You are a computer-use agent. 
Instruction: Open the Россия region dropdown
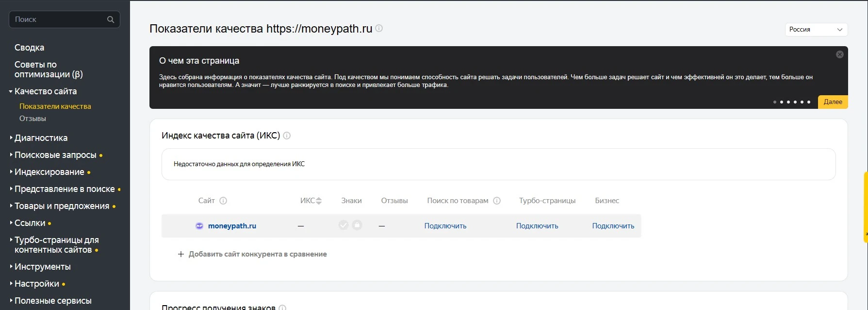[x=816, y=30]
